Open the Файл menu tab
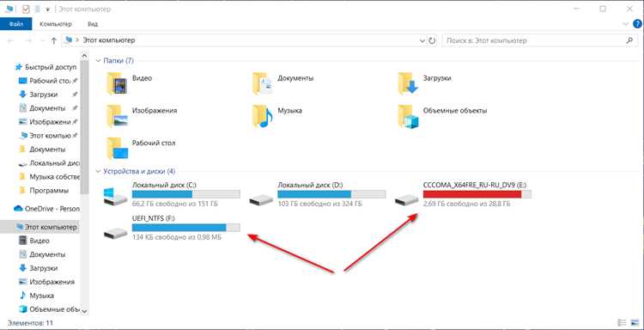The height and width of the screenshot is (330, 644). coord(16,24)
